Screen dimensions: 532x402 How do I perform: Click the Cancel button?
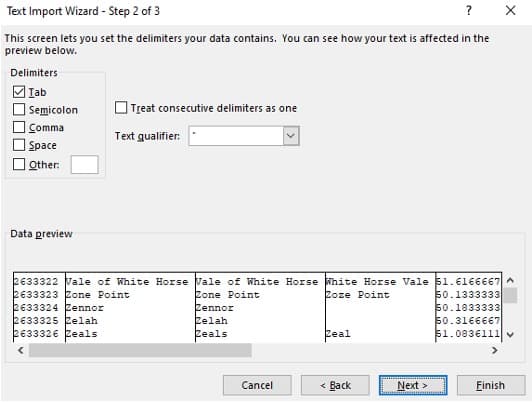click(257, 385)
